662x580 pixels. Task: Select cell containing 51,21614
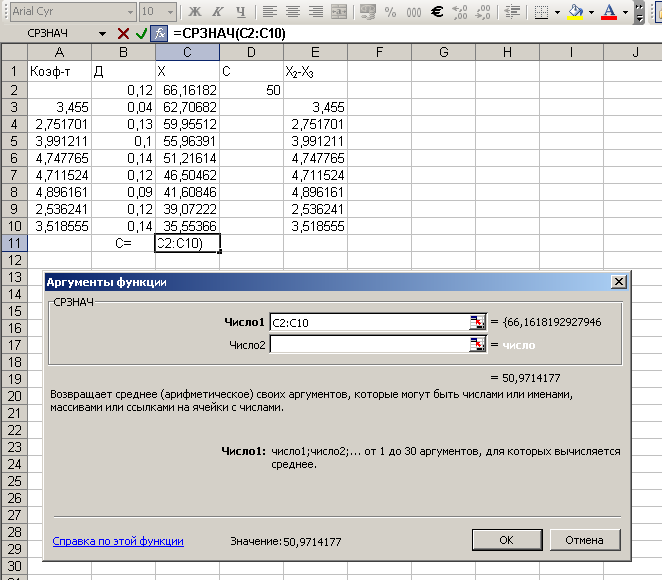click(187, 158)
